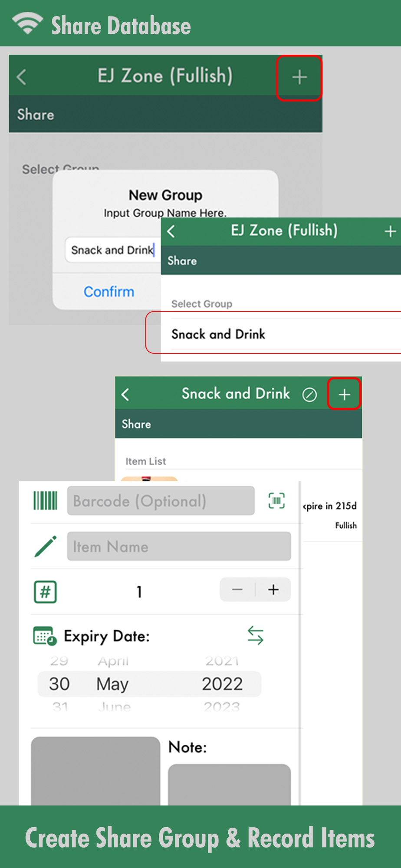Screen dimensions: 401x868
Task: Tap the swap arrows icon beside Expiry Date
Action: pos(256,635)
